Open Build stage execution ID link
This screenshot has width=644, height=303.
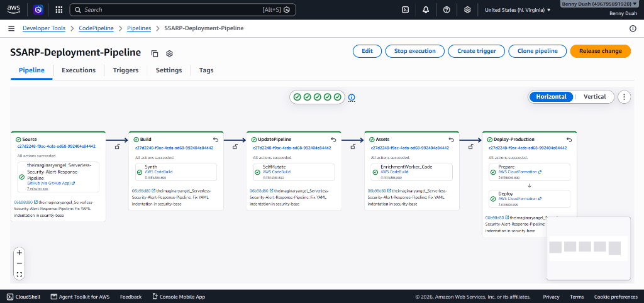pyautogui.click(x=174, y=148)
